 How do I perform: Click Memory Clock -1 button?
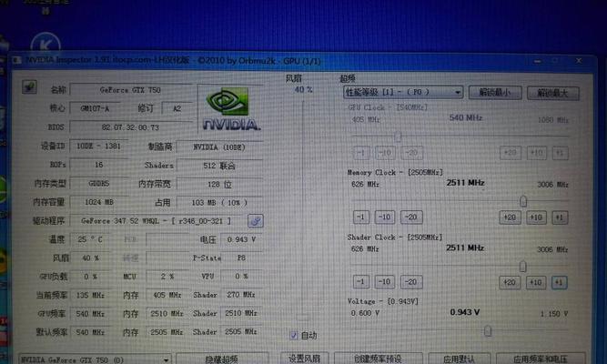coord(360,217)
